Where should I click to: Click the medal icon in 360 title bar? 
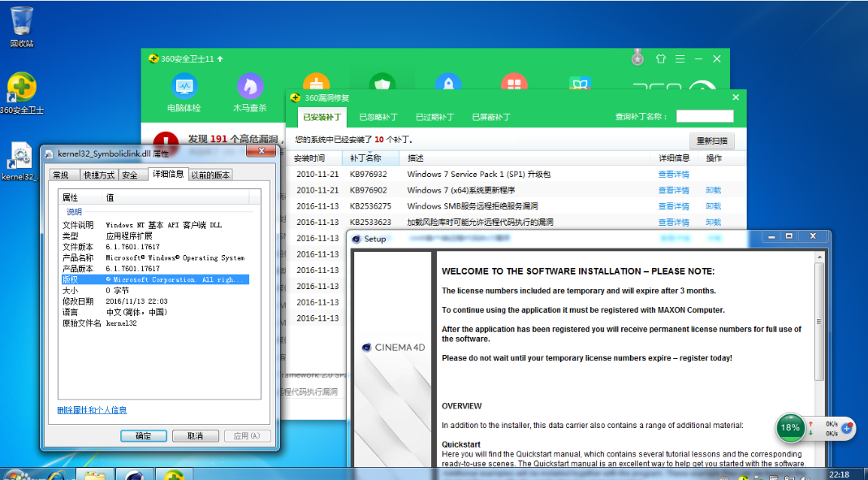(637, 58)
